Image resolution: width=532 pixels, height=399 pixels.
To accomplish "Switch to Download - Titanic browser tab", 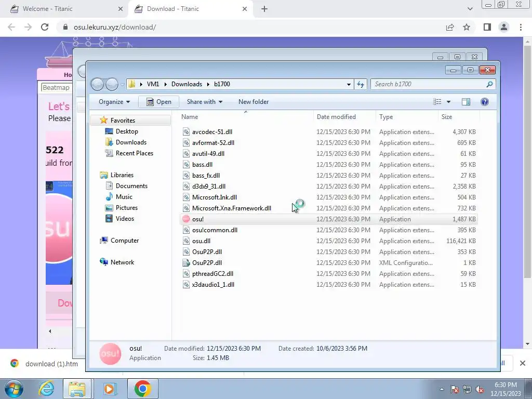I will point(190,9).
